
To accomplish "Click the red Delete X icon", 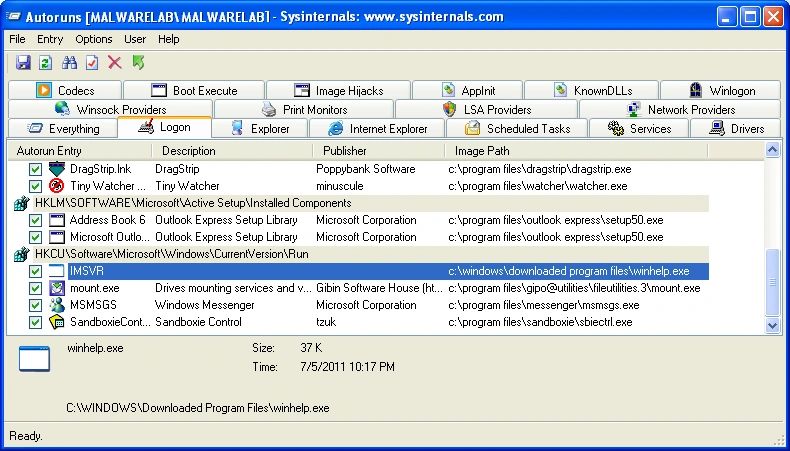I will click(x=114, y=63).
